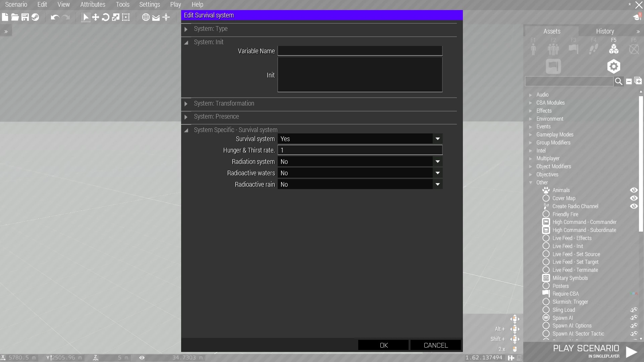Image resolution: width=644 pixels, height=362 pixels.
Task: Click the Hunger & Thirst rate field
Action: pos(360,150)
